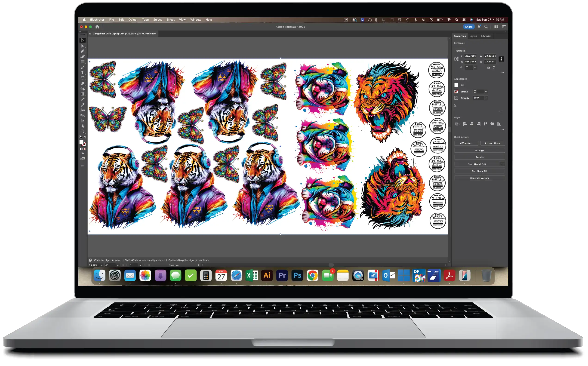The height and width of the screenshot is (366, 588).
Task: Select the Zoom tool in toolbar
Action: (83, 132)
